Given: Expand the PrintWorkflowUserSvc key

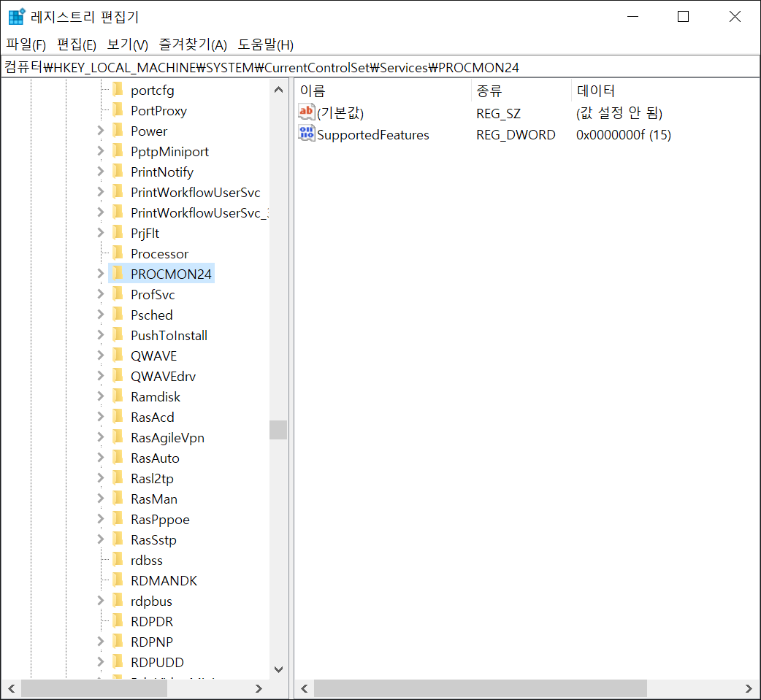Looking at the screenshot, I should pos(101,192).
